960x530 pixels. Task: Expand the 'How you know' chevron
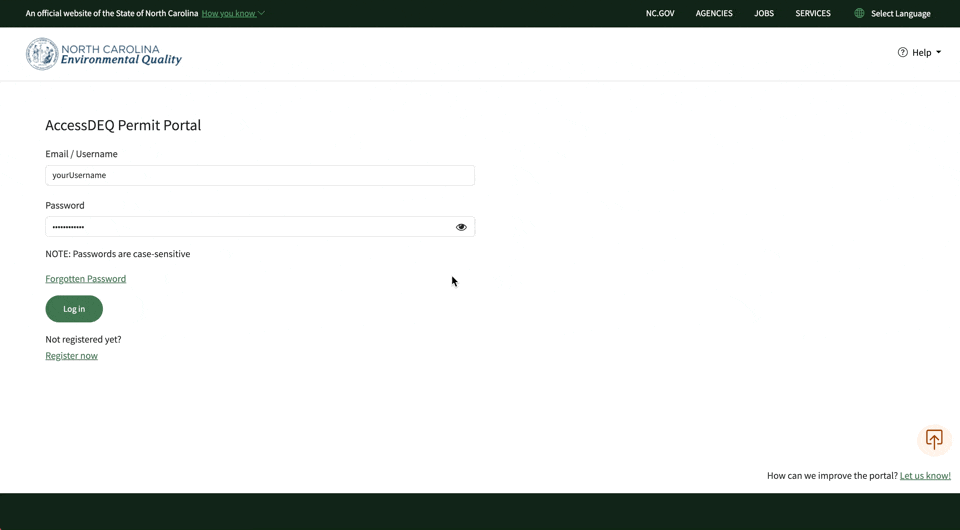pyautogui.click(x=261, y=13)
